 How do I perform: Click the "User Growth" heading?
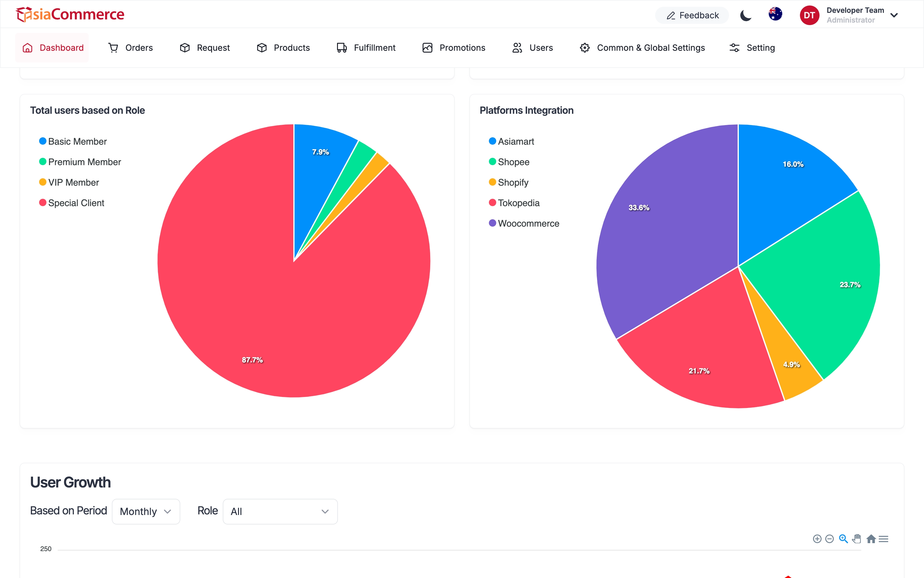(70, 483)
